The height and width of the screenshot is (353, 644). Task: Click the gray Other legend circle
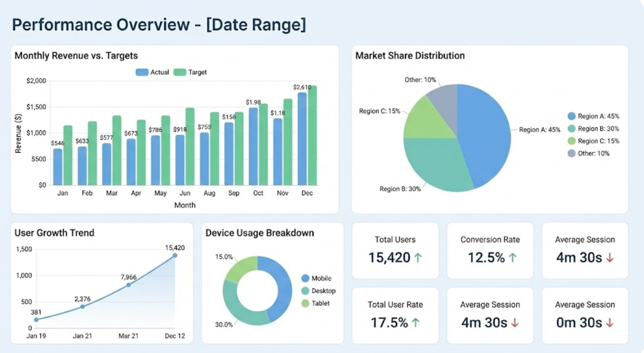tap(571, 153)
